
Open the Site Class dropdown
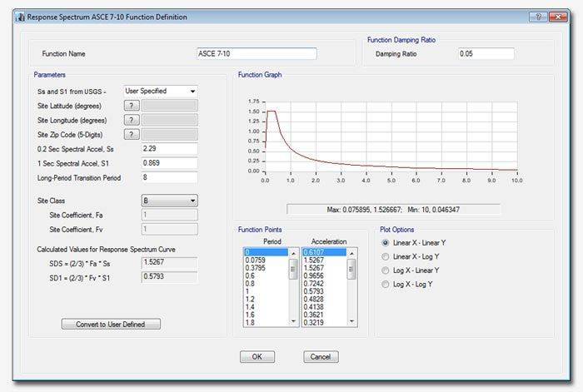170,201
